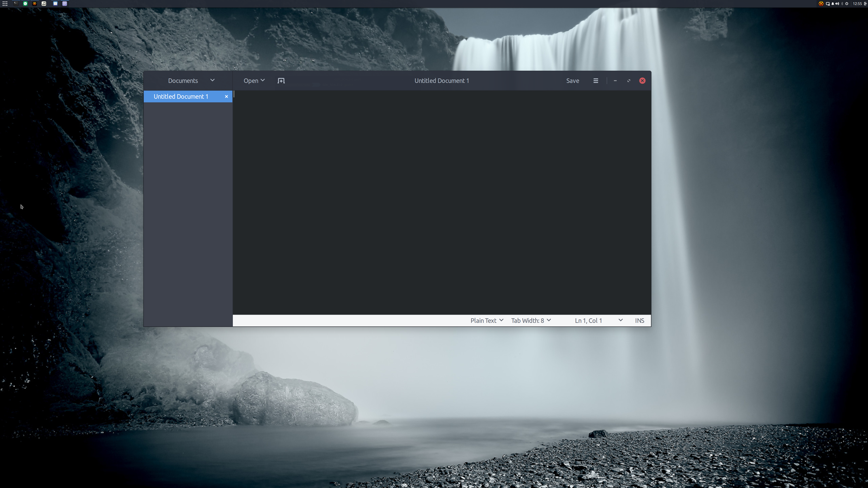
Task: Open the notifications bell
Action: pos(833,4)
